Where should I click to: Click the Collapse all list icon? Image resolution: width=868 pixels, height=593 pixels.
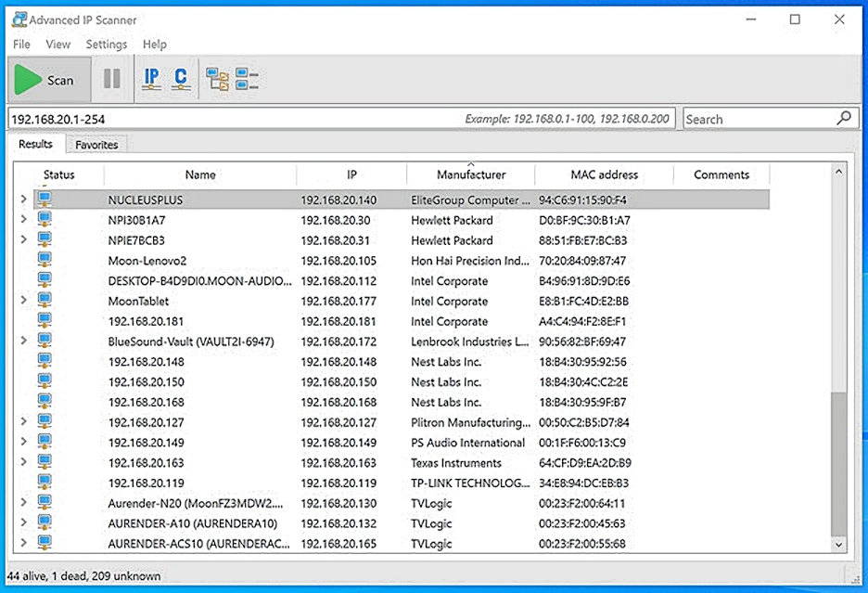tap(247, 79)
